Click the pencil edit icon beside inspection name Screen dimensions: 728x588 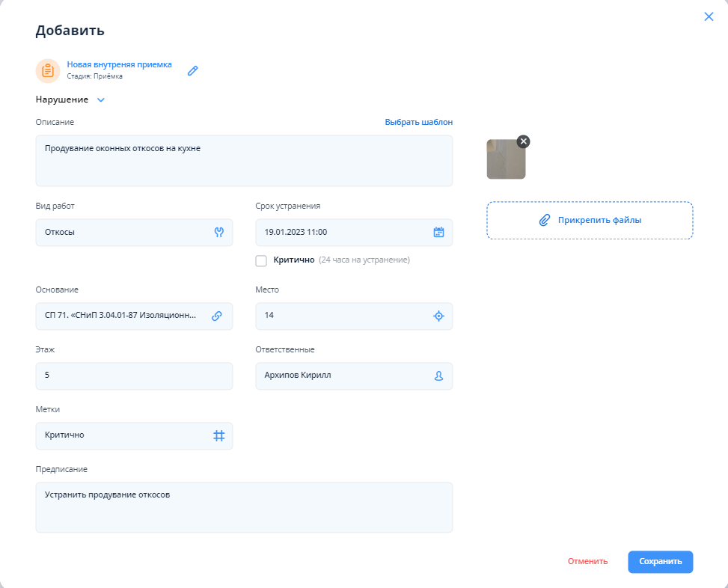click(x=193, y=70)
